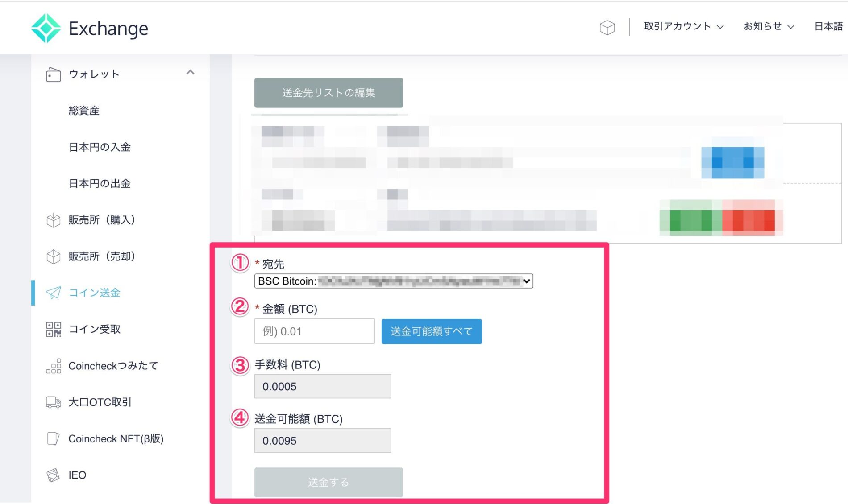Image resolution: width=848 pixels, height=504 pixels.
Task: Click the blurred blue button in the list
Action: (x=733, y=162)
